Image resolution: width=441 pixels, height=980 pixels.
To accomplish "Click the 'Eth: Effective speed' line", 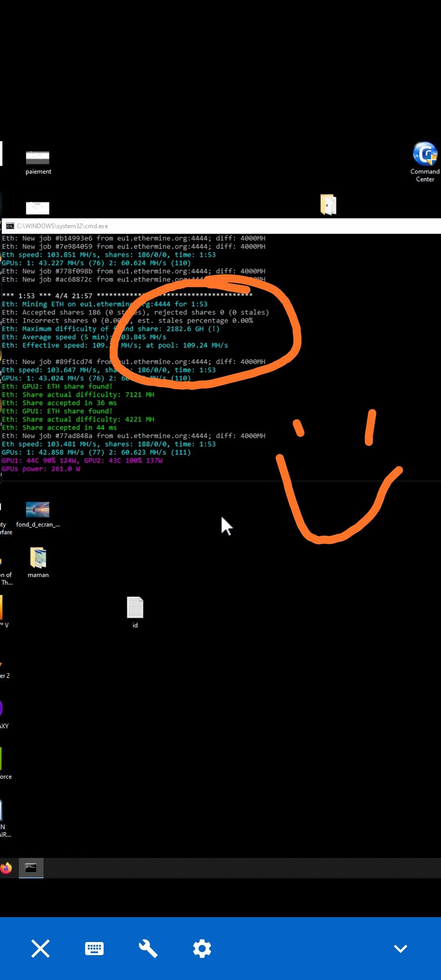I will click(115, 345).
